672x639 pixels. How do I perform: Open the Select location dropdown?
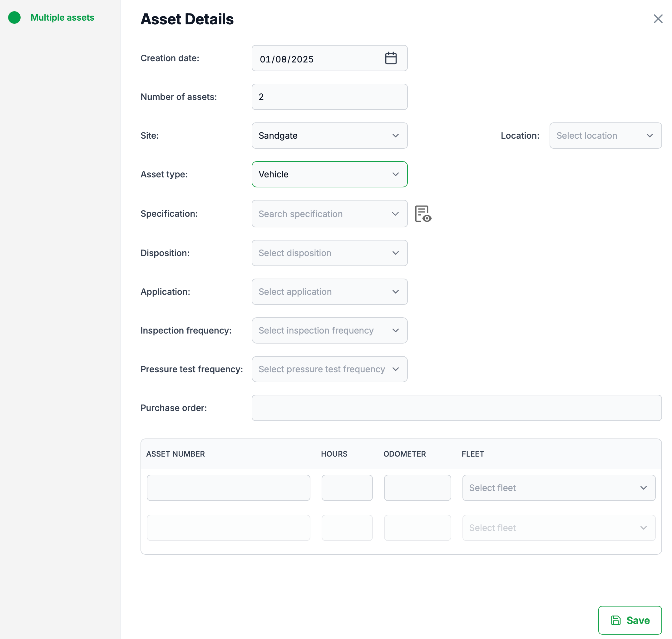(605, 136)
